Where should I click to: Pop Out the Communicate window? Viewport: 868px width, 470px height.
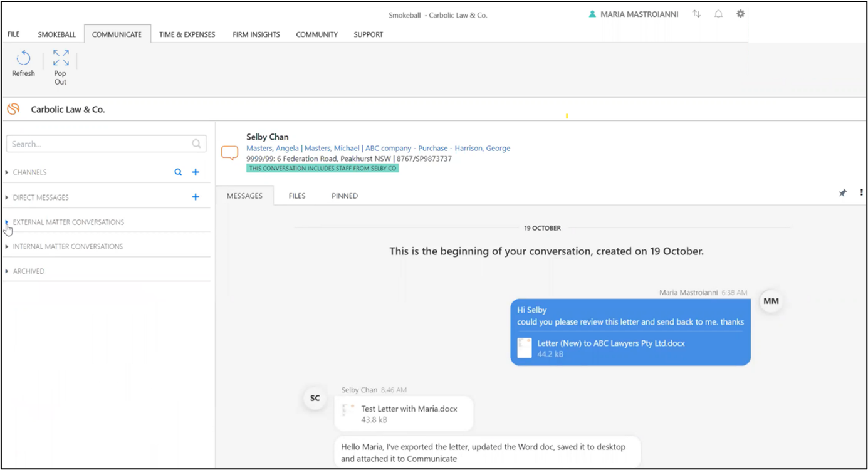coord(61,58)
